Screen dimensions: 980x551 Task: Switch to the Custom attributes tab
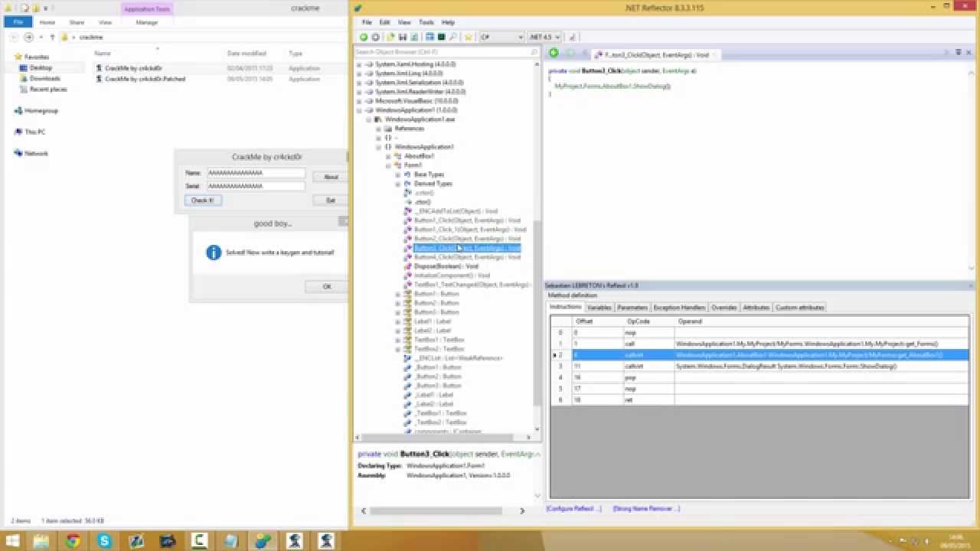coord(800,308)
